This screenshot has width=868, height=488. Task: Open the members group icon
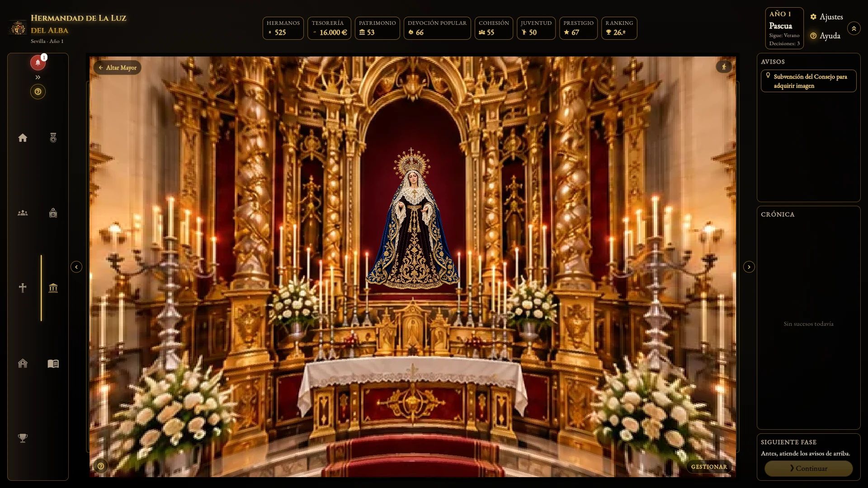tap(23, 213)
